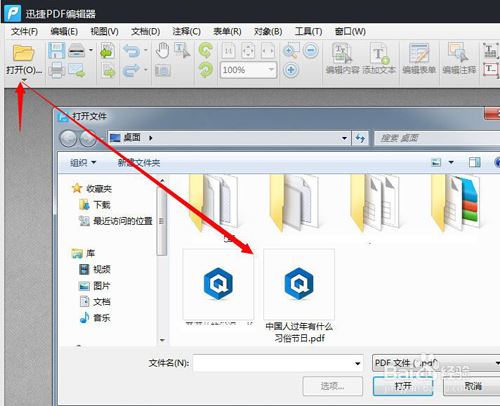Click the Edit Content tool icon

(x=342, y=58)
